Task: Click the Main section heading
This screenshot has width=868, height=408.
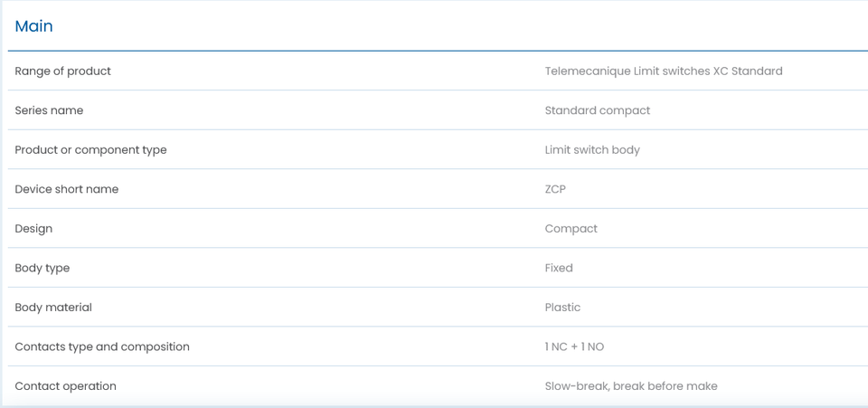Action: click(x=33, y=26)
